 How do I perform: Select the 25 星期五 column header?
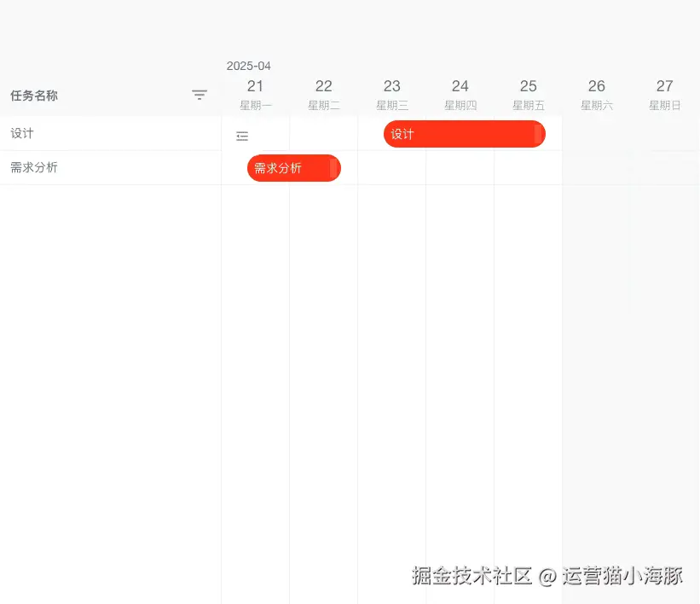click(529, 94)
